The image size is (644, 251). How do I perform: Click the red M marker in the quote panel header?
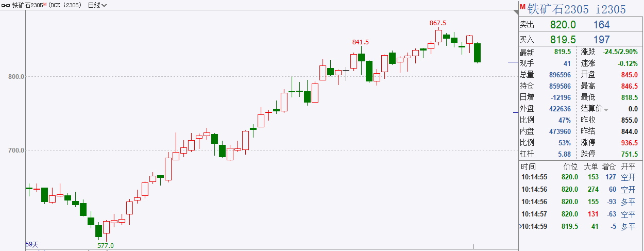coord(522,7)
